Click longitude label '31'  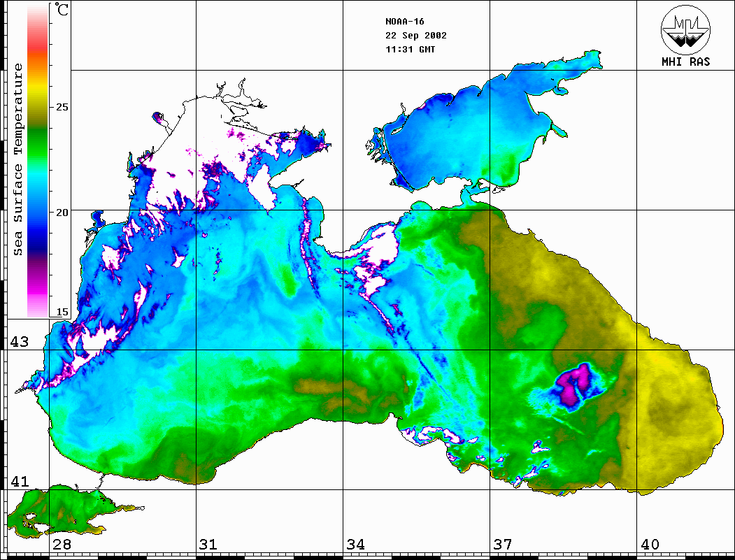pos(208,545)
